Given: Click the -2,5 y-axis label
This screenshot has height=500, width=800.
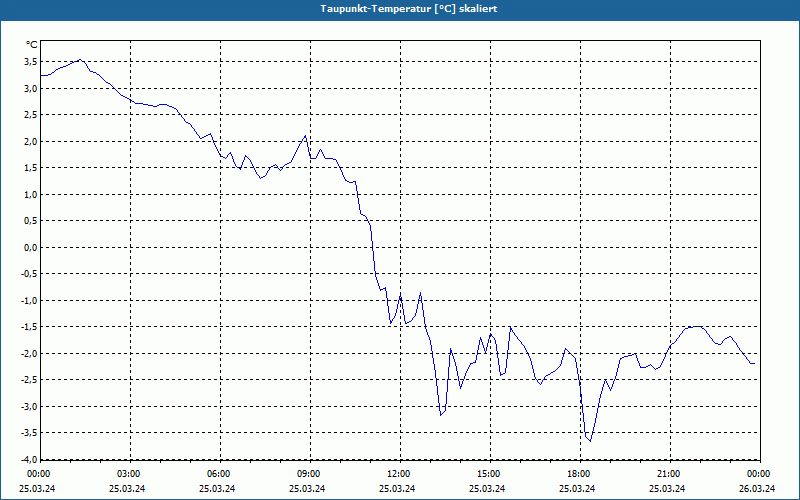Looking at the screenshot, I should [29, 380].
